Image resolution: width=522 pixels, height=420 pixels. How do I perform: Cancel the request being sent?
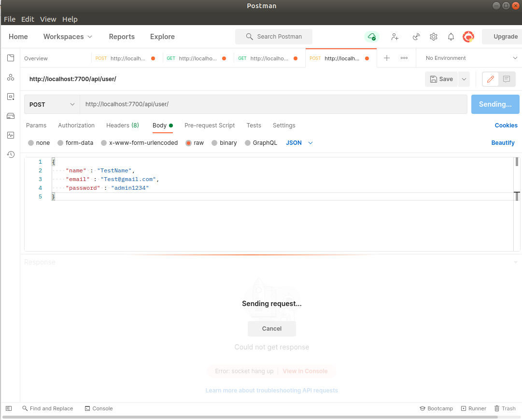(272, 328)
